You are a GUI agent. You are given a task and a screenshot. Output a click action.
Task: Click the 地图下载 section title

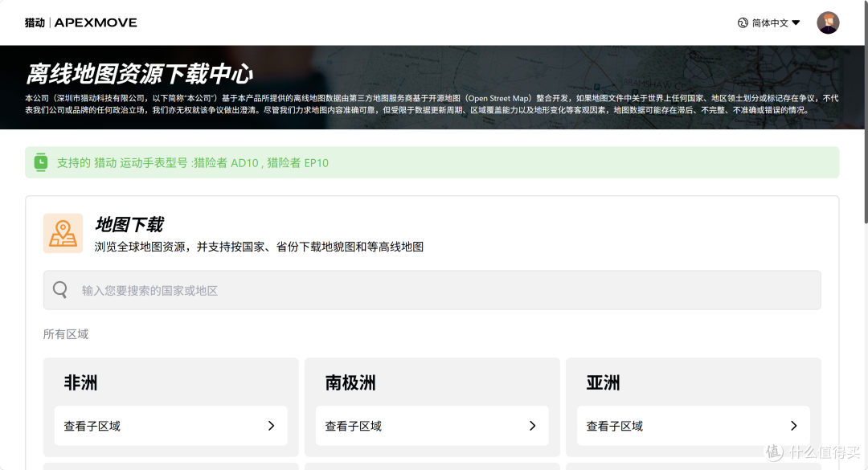129,224
